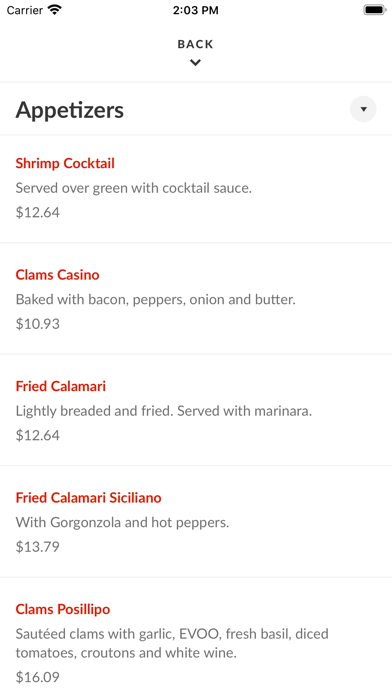Click the Appetizers section heading
This screenshot has height=696, width=392.
pyautogui.click(x=70, y=110)
